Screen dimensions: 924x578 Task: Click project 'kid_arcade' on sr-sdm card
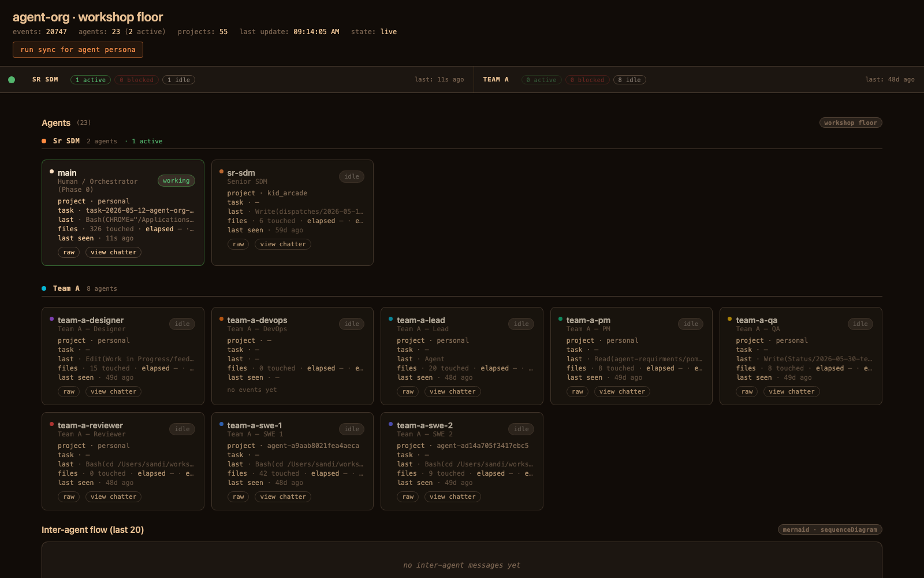287,193
